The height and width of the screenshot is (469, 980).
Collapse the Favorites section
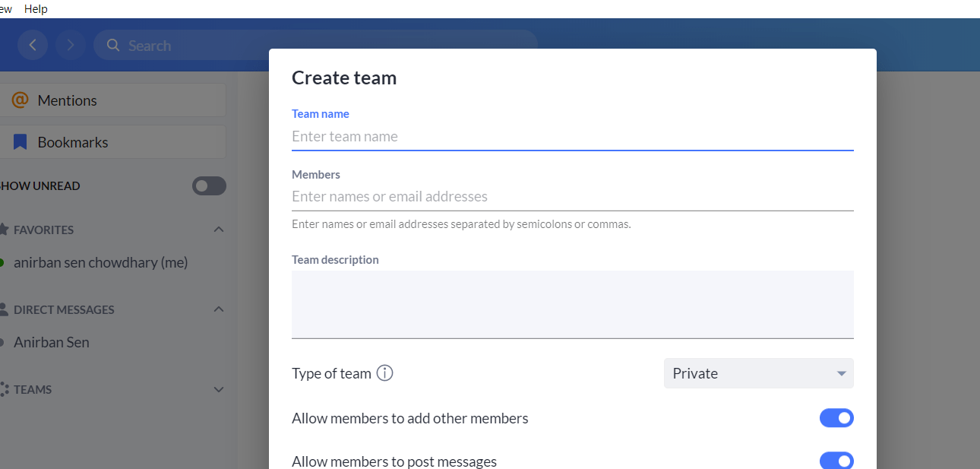click(x=219, y=230)
